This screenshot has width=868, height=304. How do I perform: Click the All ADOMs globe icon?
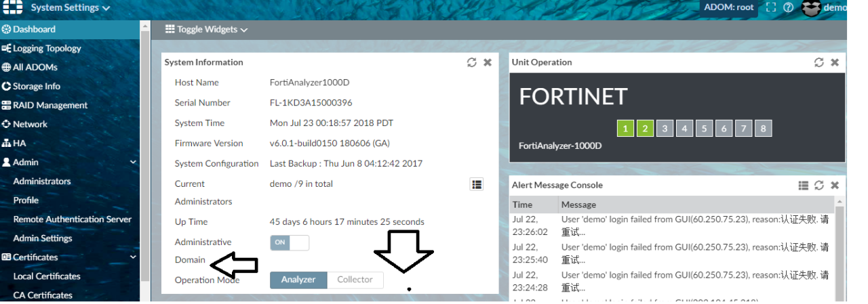tap(6, 67)
